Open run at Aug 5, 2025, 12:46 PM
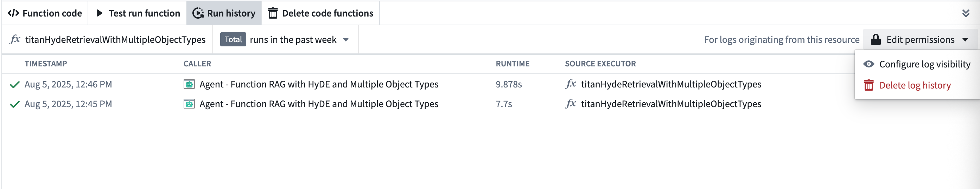This screenshot has height=189, width=980. tap(68, 84)
